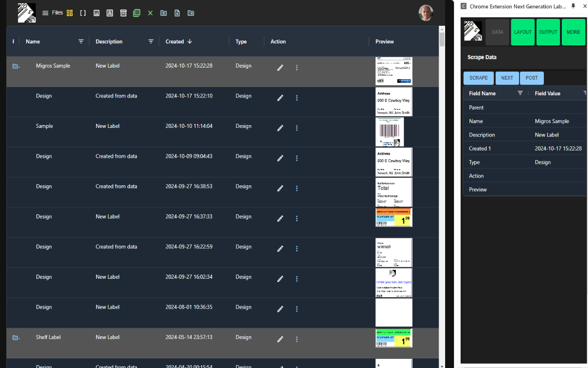Edit the Migros Sample row with pencil
588x368 pixels.
point(280,68)
